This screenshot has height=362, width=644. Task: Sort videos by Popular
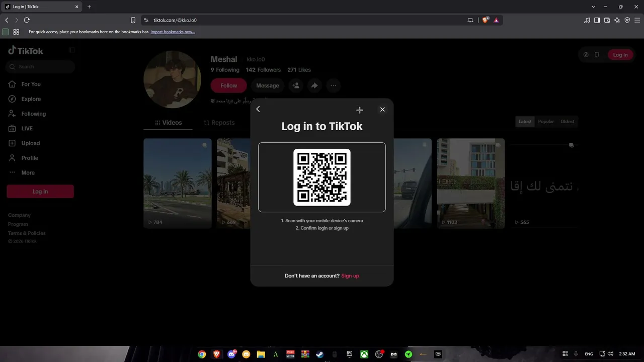(546, 122)
